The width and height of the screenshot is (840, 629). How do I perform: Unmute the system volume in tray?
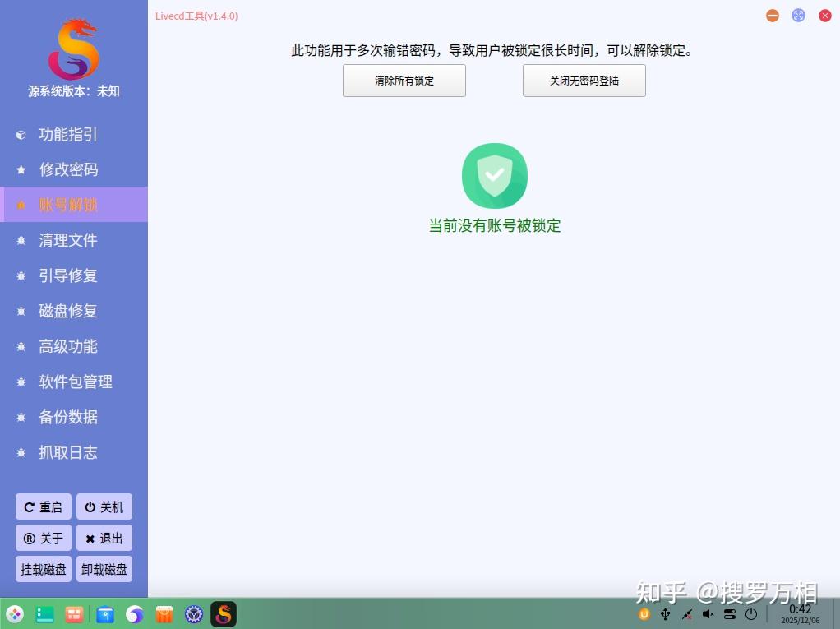708,614
